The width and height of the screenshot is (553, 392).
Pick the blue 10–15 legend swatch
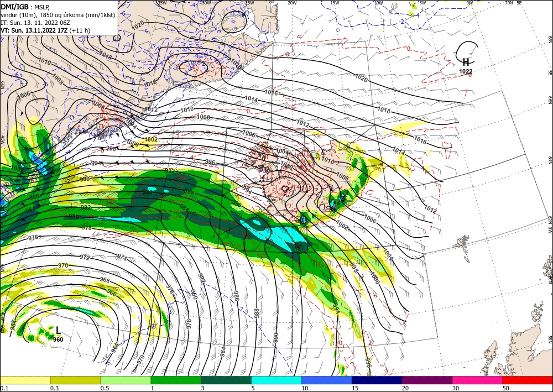[327, 380]
